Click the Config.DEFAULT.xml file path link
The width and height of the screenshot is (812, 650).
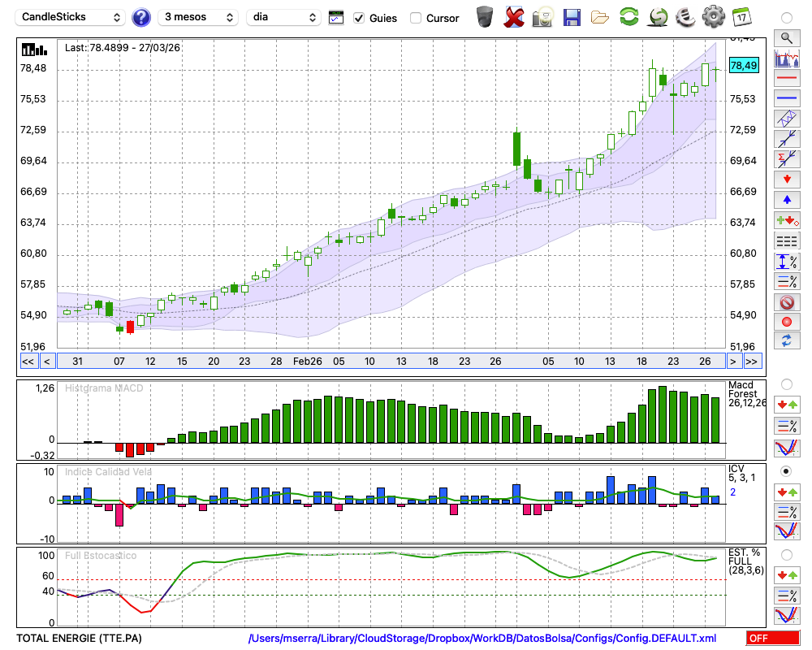pyautogui.click(x=482, y=638)
